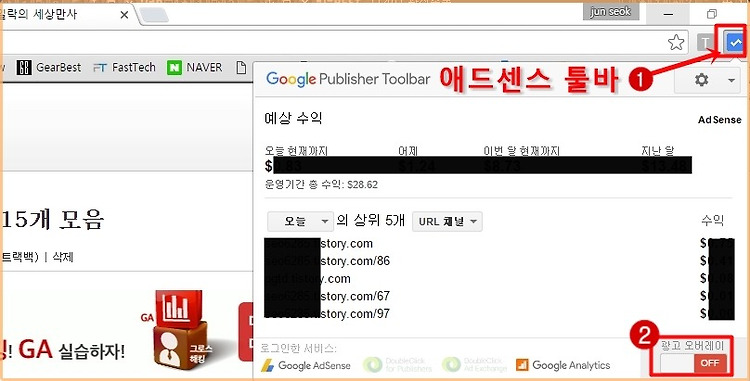
Task: Open the NAVER bookmark
Action: point(195,67)
